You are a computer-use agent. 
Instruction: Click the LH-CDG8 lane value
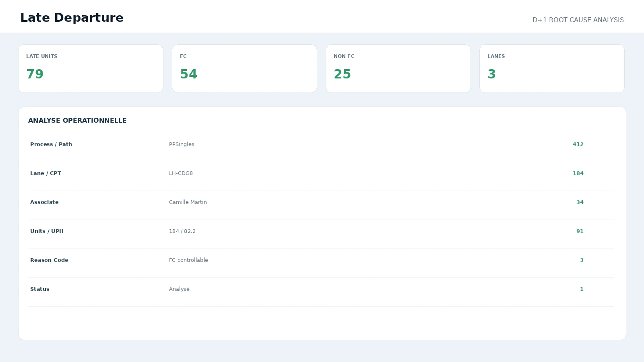click(181, 173)
